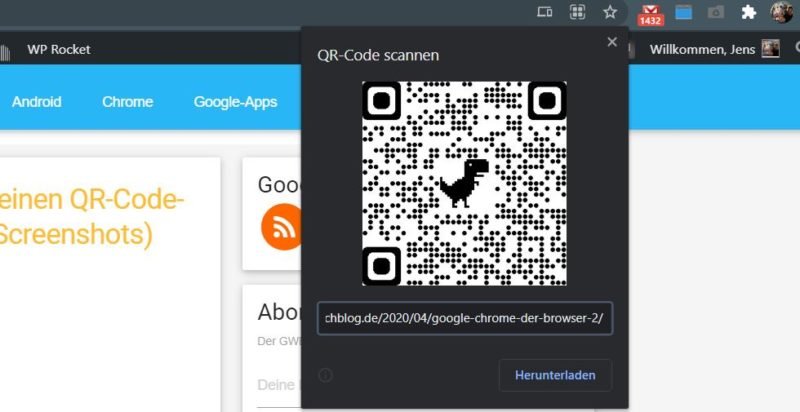Open the Chrome profile avatar
The image size is (800, 412).
(x=781, y=12)
